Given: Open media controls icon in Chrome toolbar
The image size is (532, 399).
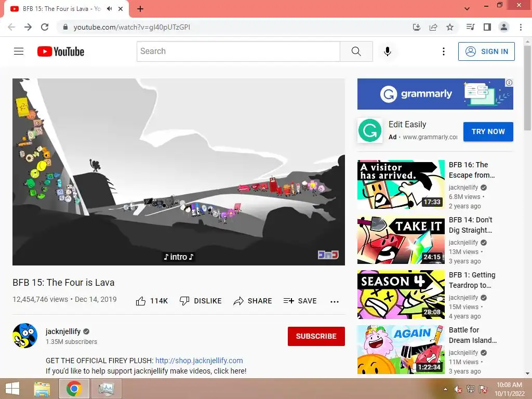Looking at the screenshot, I should point(471,27).
